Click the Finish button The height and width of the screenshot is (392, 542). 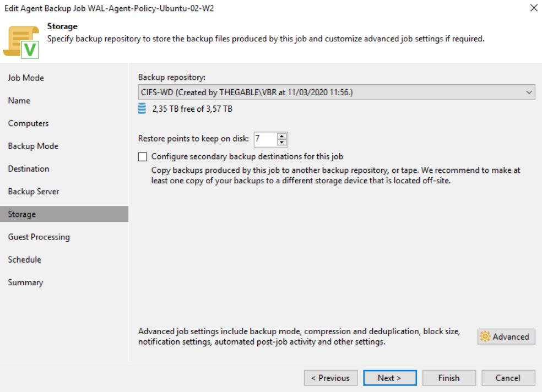449,378
